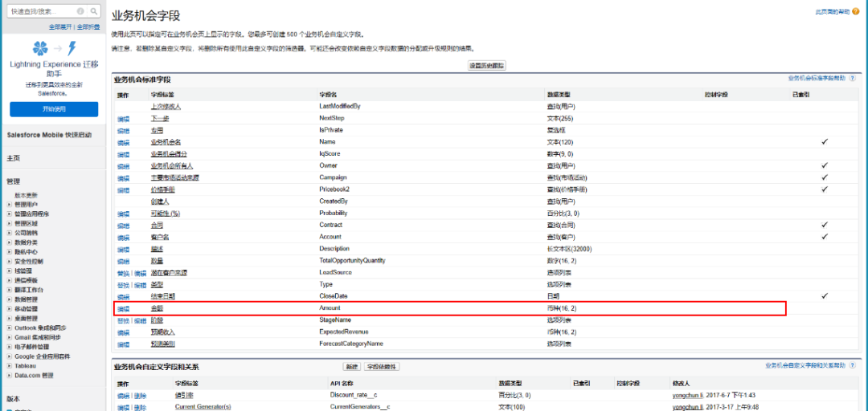Expand the Gmail 集成和同步 node
Screen dimensions: 868x411
[9, 337]
